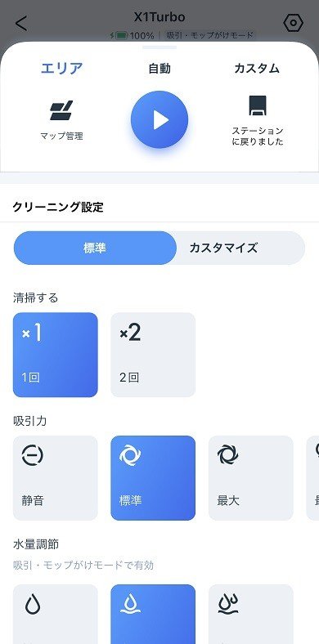Set cleaning passes to ×1 1回

pyautogui.click(x=56, y=355)
